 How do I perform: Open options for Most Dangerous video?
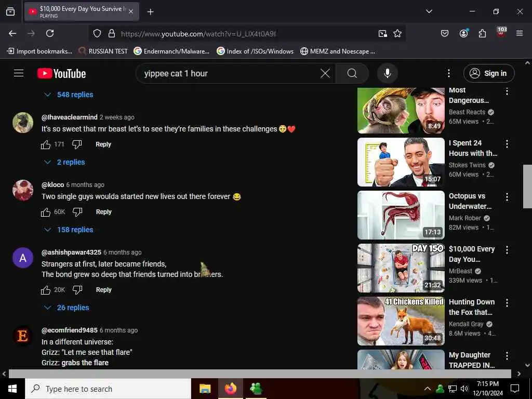pos(507,91)
